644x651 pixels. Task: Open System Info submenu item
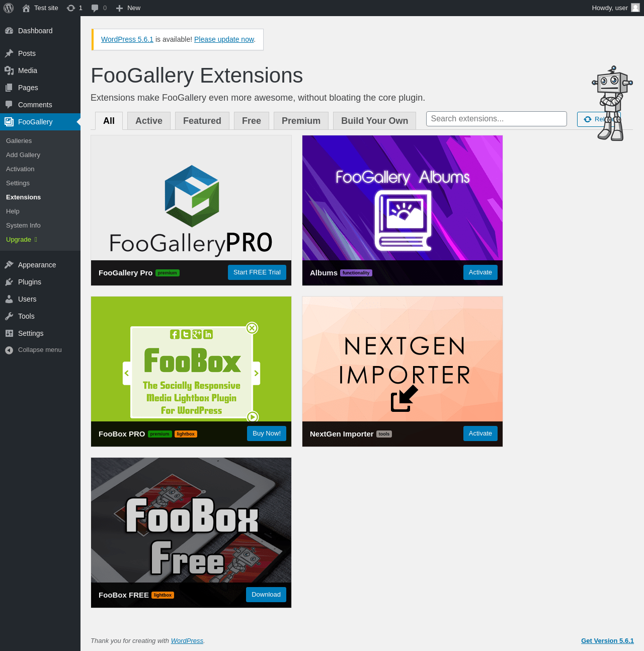[x=40, y=226]
